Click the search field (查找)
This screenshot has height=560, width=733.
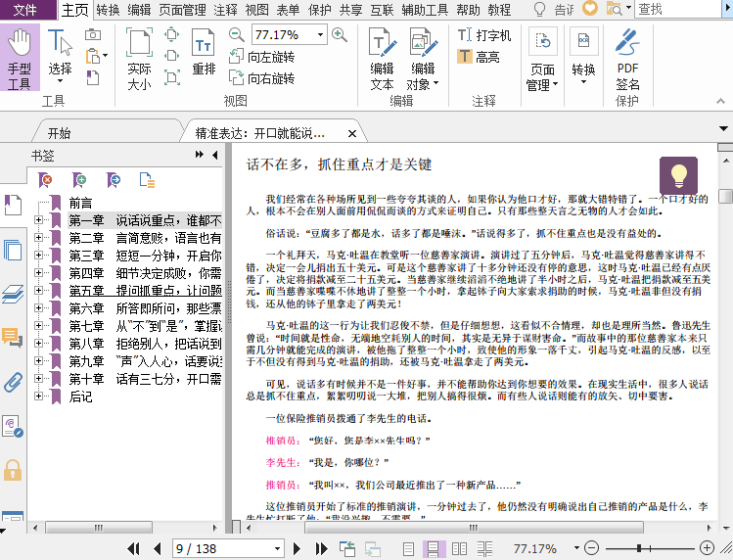678,9
